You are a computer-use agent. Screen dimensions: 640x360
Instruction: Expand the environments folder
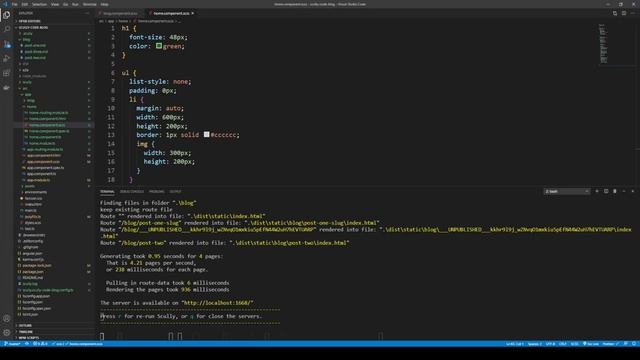click(36, 192)
